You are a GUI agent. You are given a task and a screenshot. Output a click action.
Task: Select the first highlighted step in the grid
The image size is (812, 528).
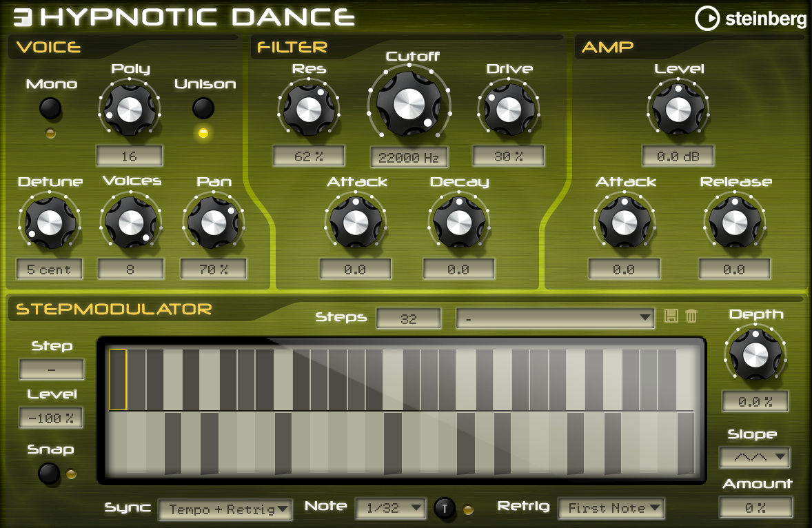118,379
